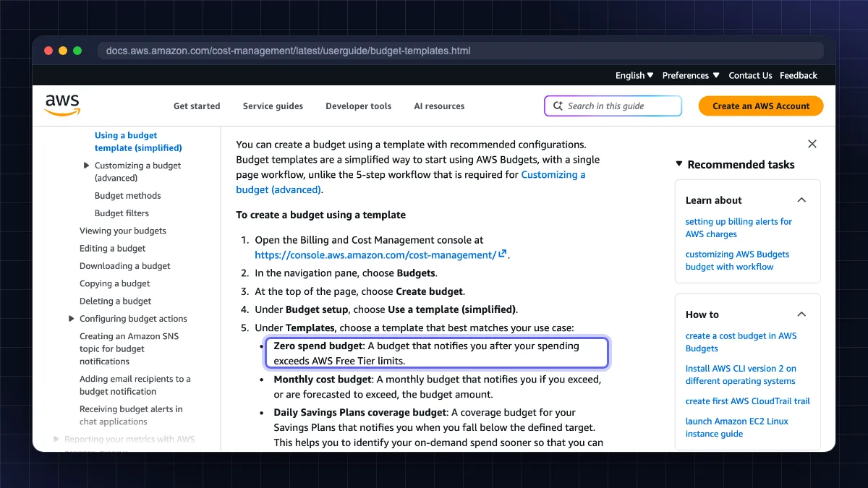Open the AI resources menu

point(439,106)
